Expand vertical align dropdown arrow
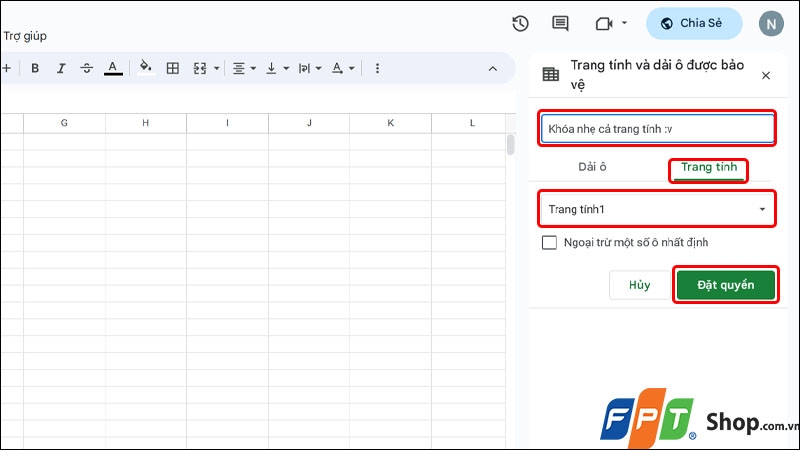This screenshot has height=450, width=800. click(x=286, y=68)
